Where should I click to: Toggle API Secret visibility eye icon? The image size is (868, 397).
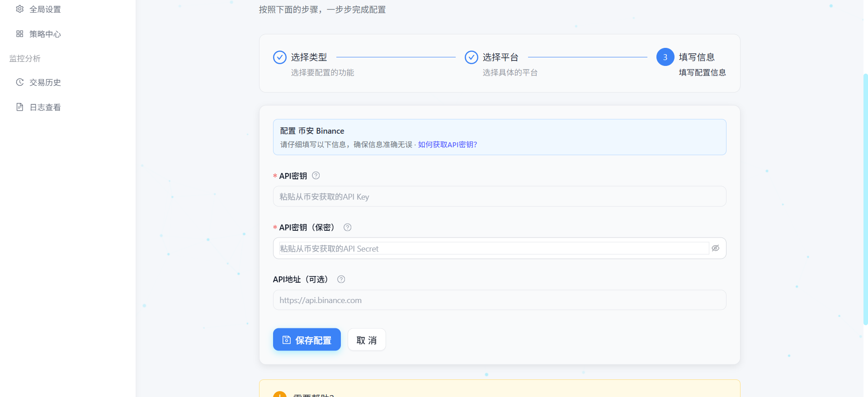pyautogui.click(x=715, y=248)
